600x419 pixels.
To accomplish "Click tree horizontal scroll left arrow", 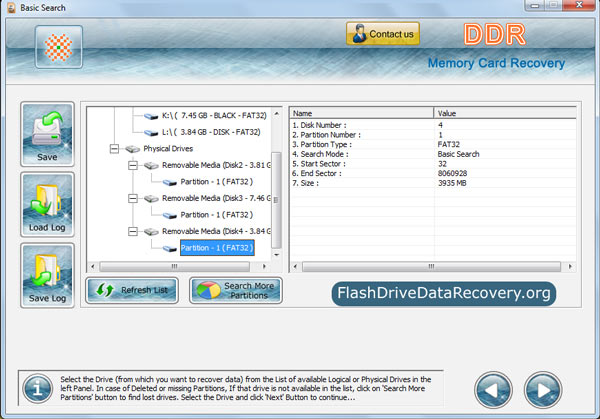I will click(93, 266).
